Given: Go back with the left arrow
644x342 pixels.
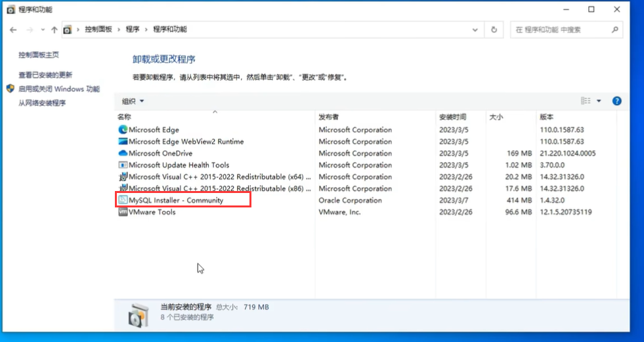Looking at the screenshot, I should click(x=13, y=30).
